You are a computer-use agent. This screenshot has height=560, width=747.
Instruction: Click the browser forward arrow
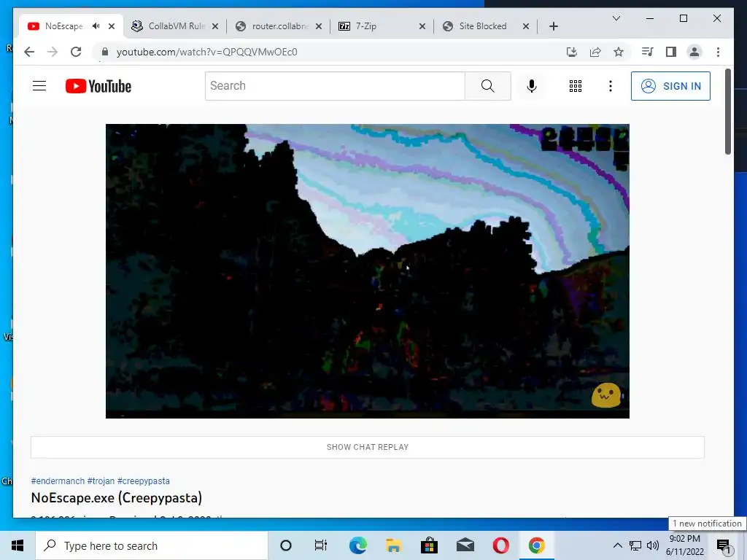tap(53, 52)
